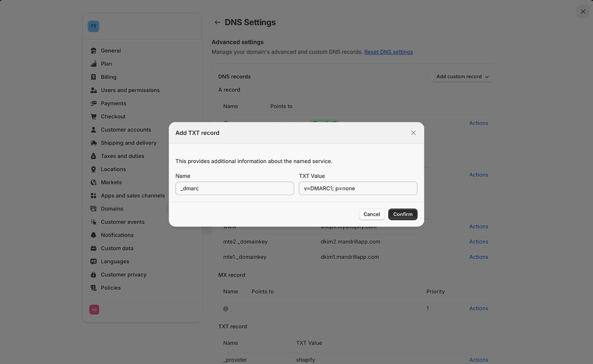Viewport: 593px width, 364px height.
Task: Click the Reset DNS settings link
Action: pyautogui.click(x=388, y=52)
